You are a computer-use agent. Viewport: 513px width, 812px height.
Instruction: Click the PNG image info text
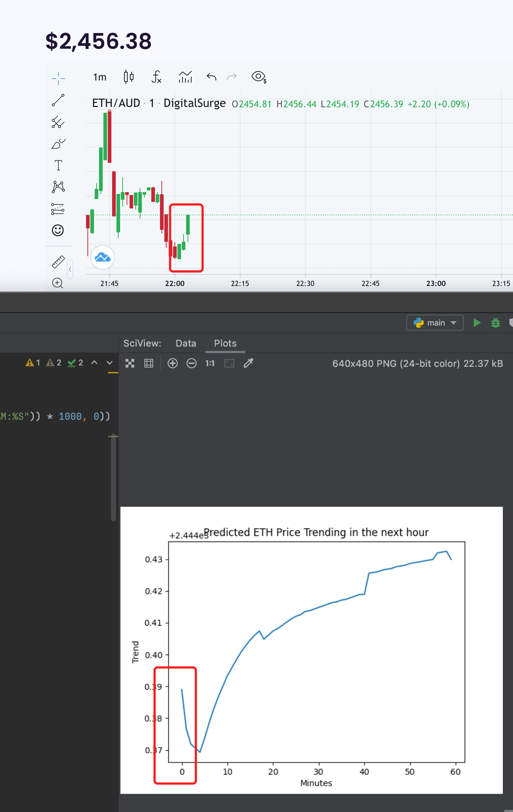point(418,364)
